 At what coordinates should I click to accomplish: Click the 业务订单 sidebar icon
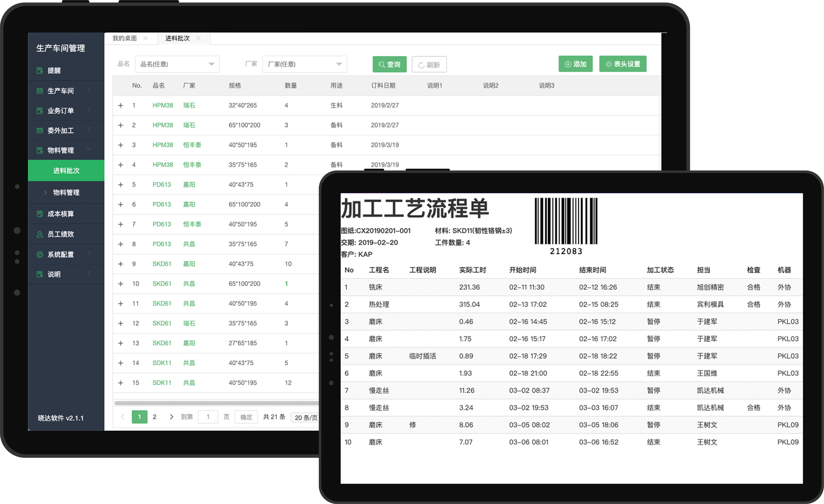40,110
